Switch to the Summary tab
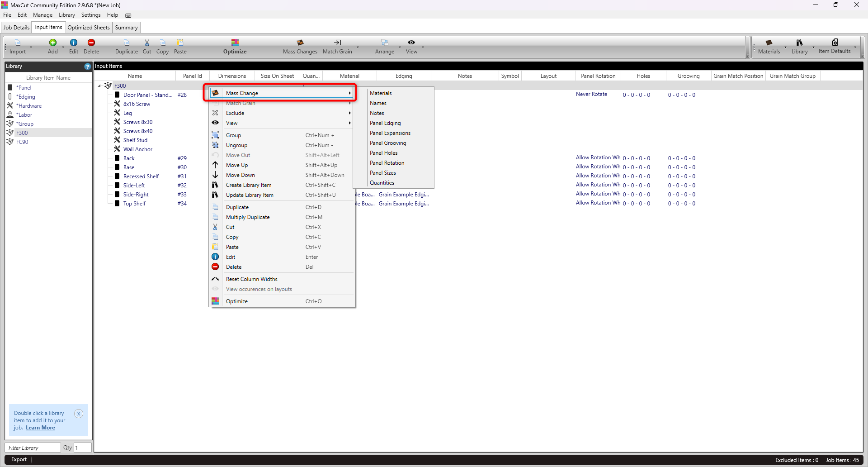This screenshot has height=467, width=868. click(126, 28)
